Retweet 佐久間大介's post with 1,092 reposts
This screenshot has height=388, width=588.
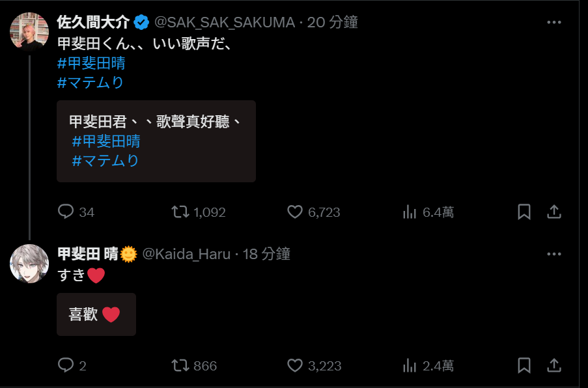180,212
